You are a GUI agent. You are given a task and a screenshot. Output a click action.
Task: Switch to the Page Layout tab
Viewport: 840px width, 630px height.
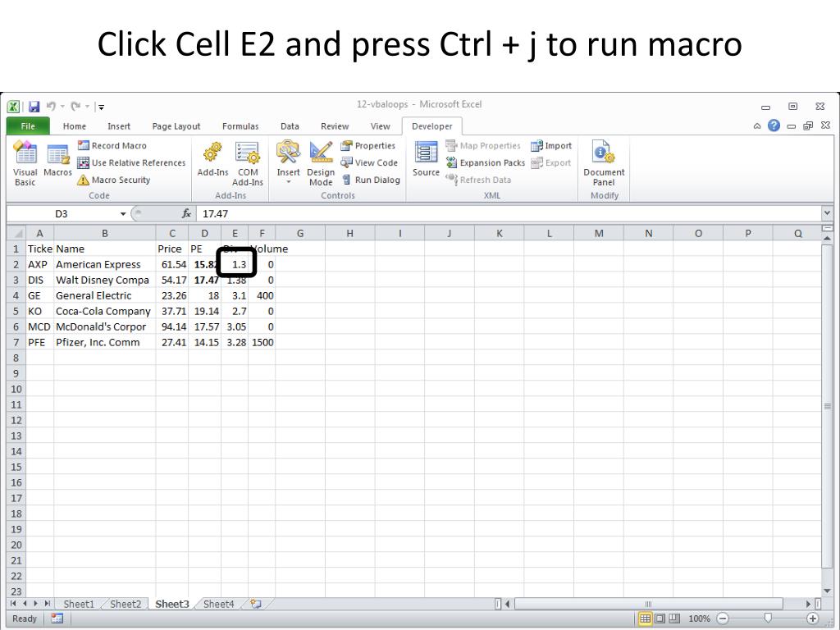(x=176, y=126)
